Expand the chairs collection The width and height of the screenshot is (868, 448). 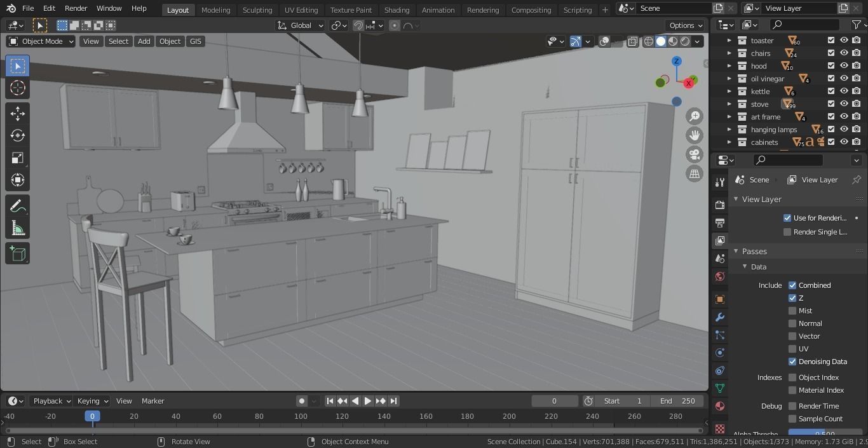[729, 53]
